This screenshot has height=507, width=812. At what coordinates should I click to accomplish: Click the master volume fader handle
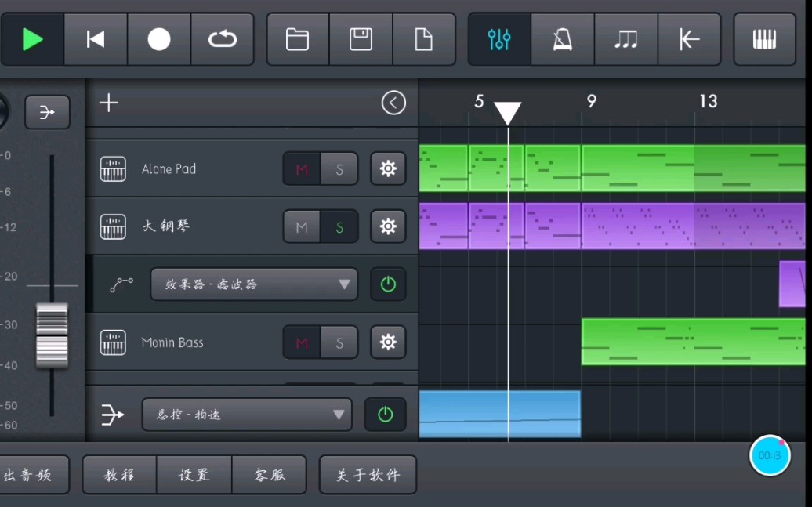pyautogui.click(x=52, y=335)
